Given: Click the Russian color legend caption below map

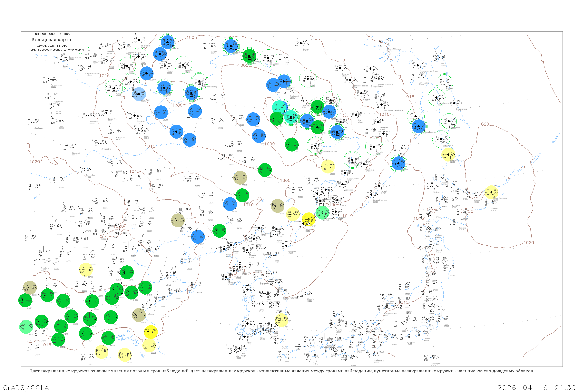Looking at the screenshot, I should pos(281,371).
